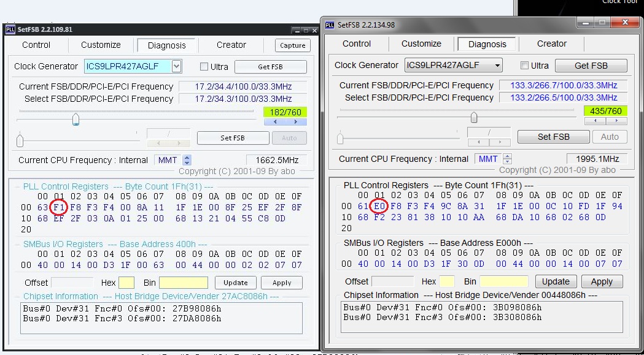Click the Capture button

click(x=292, y=45)
